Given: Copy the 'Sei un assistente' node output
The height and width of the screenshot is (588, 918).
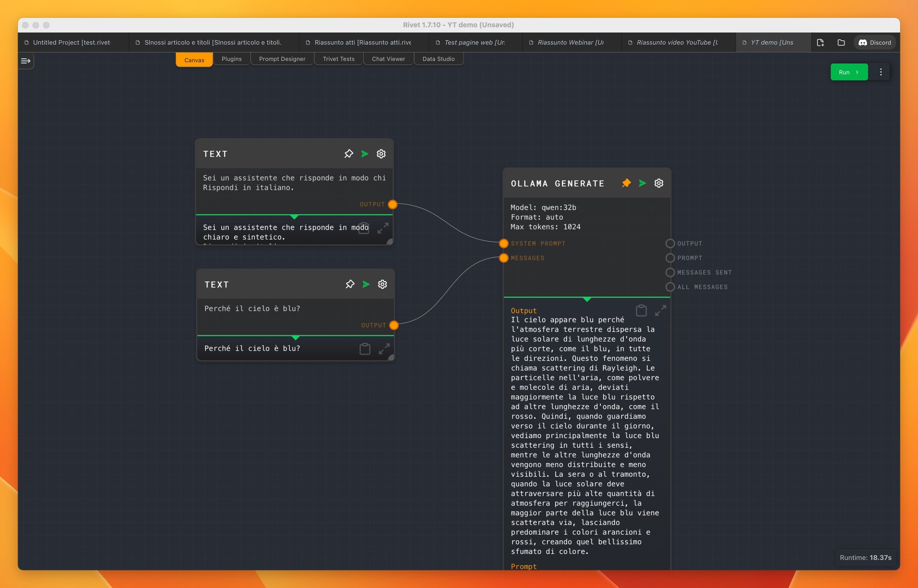Looking at the screenshot, I should tap(364, 228).
